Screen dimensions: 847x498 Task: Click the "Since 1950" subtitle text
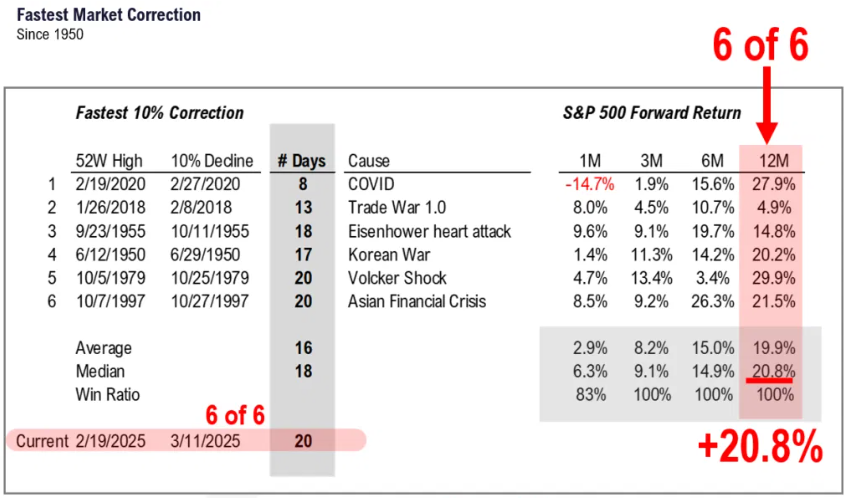(x=50, y=34)
